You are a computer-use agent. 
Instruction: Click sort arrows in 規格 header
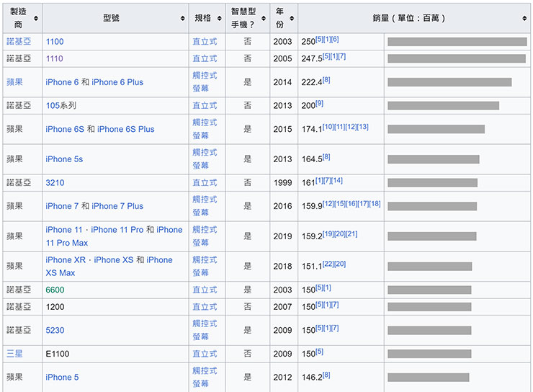point(219,17)
